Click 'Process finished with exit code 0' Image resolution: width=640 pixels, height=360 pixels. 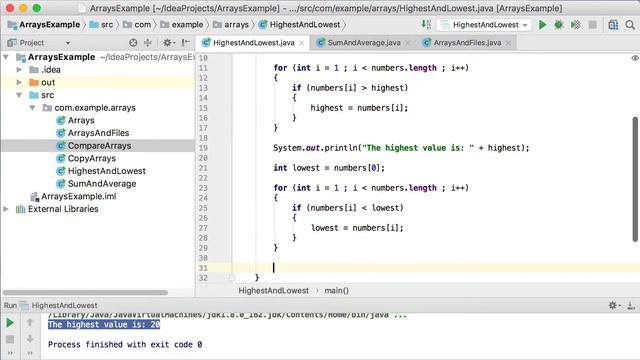(x=125, y=344)
